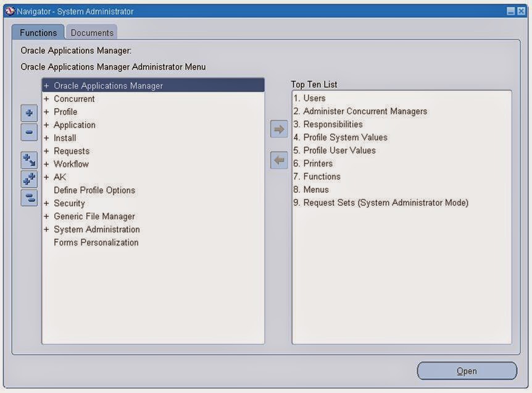Image resolution: width=532 pixels, height=393 pixels.
Task: Select '7. Functions' in Top Ten List
Action: point(317,177)
